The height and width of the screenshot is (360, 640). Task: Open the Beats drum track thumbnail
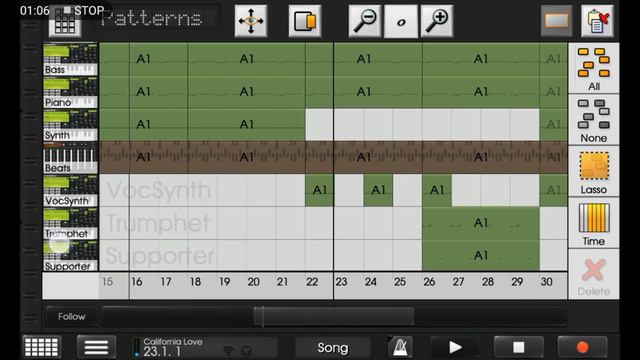click(71, 158)
